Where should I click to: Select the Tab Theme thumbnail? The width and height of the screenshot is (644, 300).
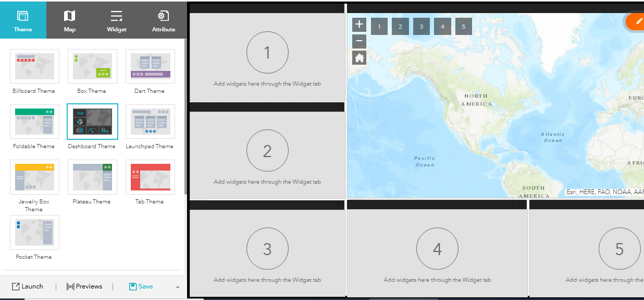150,177
